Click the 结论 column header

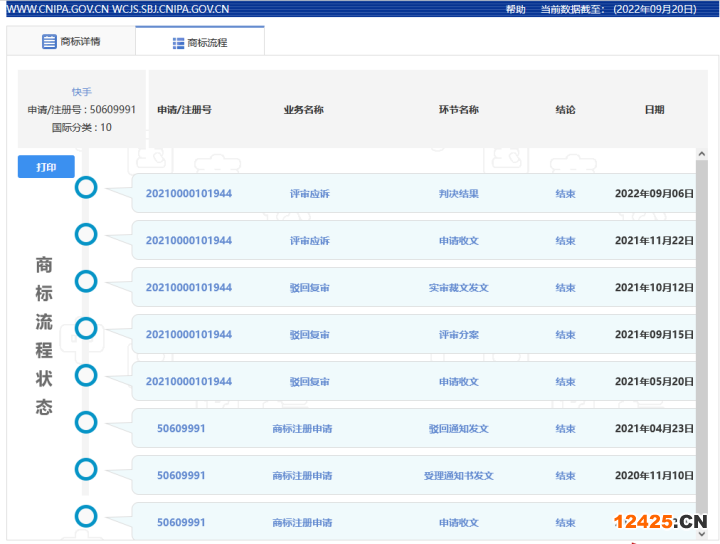pyautogui.click(x=565, y=110)
